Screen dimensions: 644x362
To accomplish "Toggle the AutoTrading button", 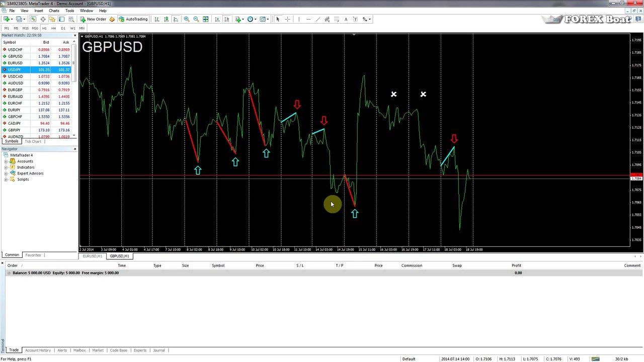I will 133,19.
